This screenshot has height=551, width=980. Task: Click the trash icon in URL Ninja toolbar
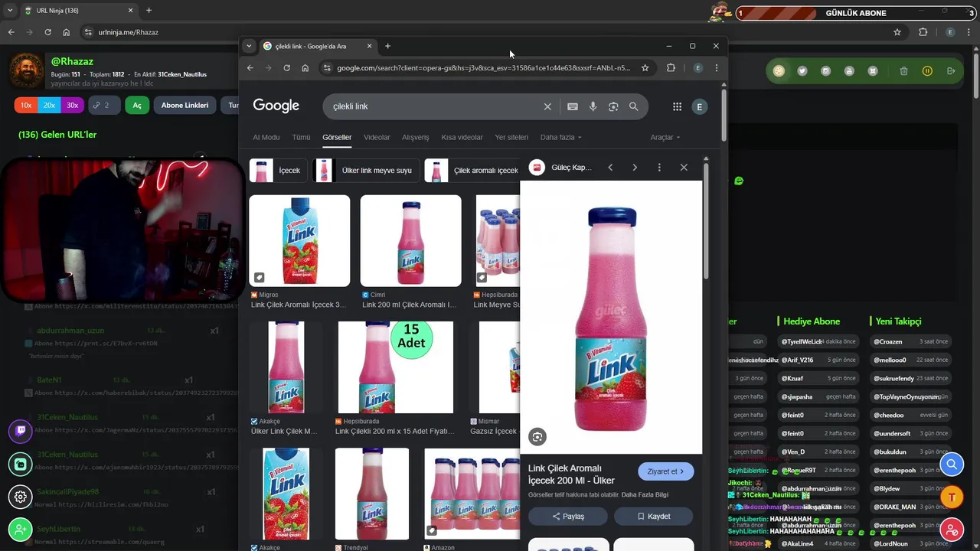point(903,71)
